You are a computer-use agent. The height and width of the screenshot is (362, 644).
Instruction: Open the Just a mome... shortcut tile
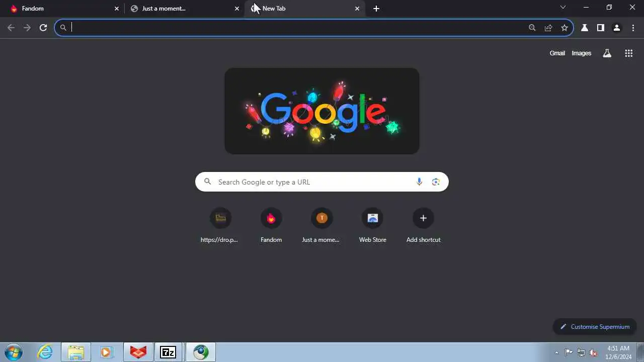point(321,225)
